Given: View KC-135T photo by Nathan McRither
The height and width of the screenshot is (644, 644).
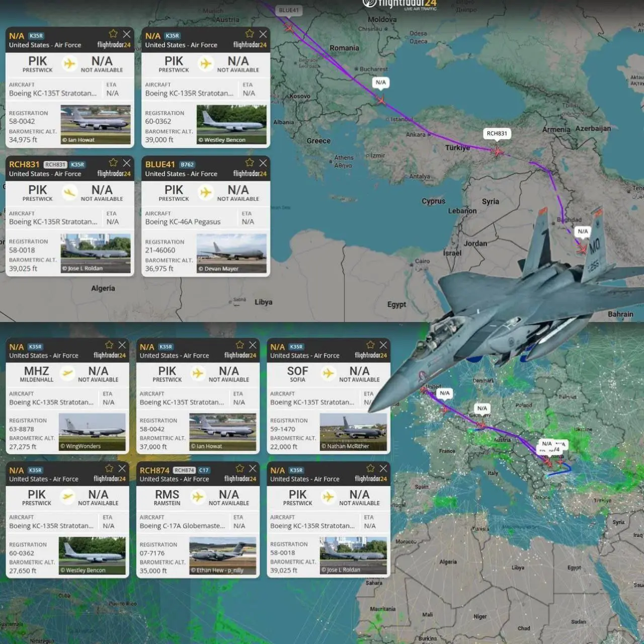Looking at the screenshot, I should click(353, 432).
